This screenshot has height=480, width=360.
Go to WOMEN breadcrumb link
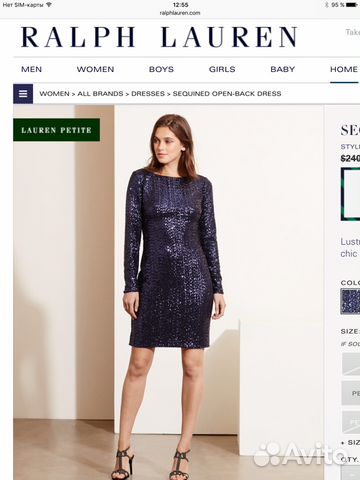(54, 94)
